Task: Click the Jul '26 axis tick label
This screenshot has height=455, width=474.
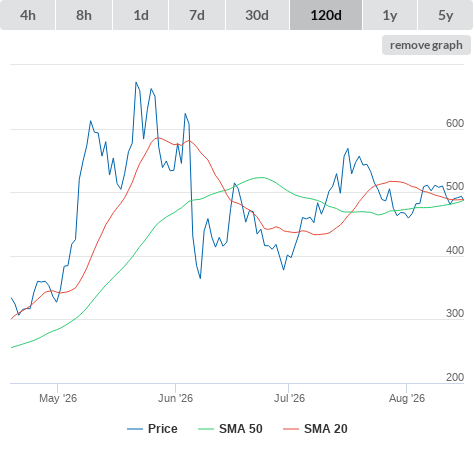Action: (289, 398)
